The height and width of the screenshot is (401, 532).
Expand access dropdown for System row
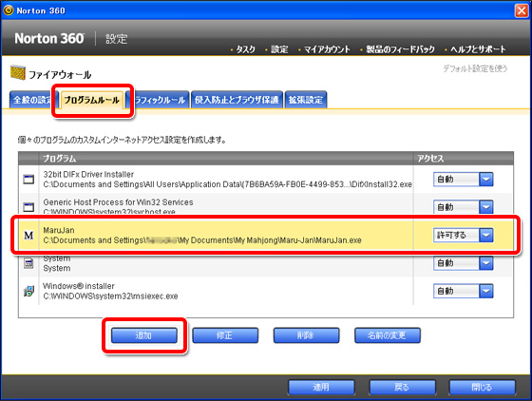point(486,263)
